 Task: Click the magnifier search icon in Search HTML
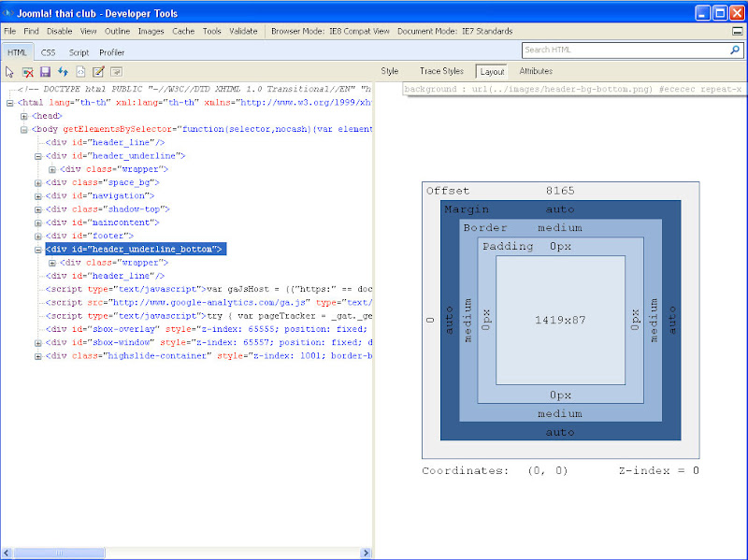pyautogui.click(x=735, y=50)
